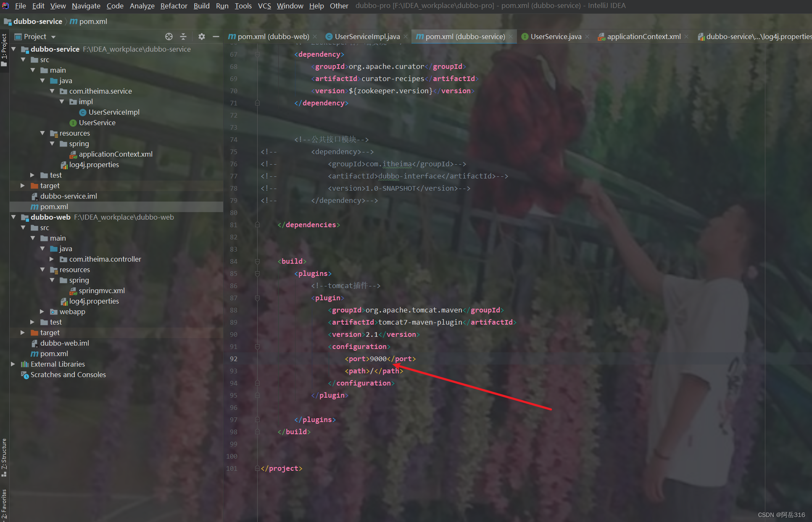Switch to log4j.properties editor tab
This screenshot has width=812, height=522.
click(x=754, y=37)
